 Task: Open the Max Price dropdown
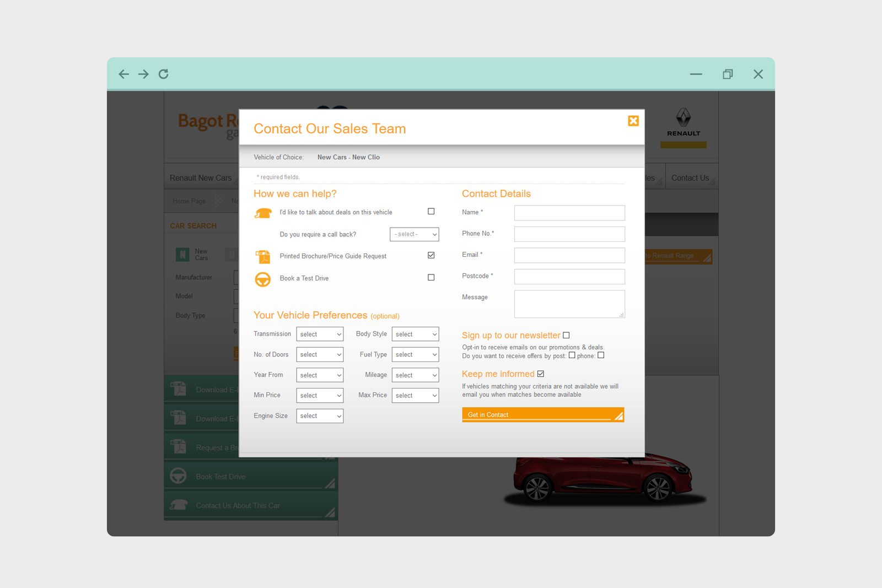(x=415, y=396)
